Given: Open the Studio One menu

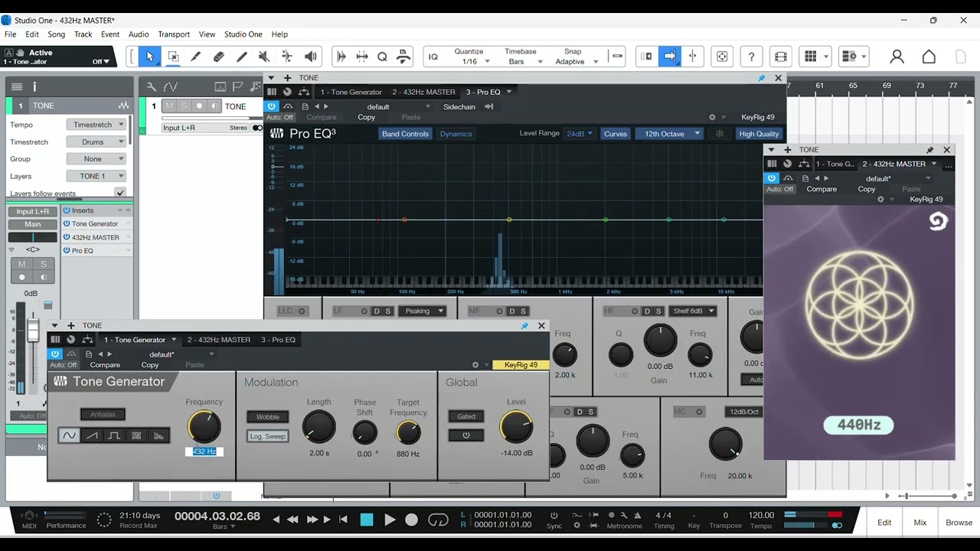Looking at the screenshot, I should [x=243, y=34].
